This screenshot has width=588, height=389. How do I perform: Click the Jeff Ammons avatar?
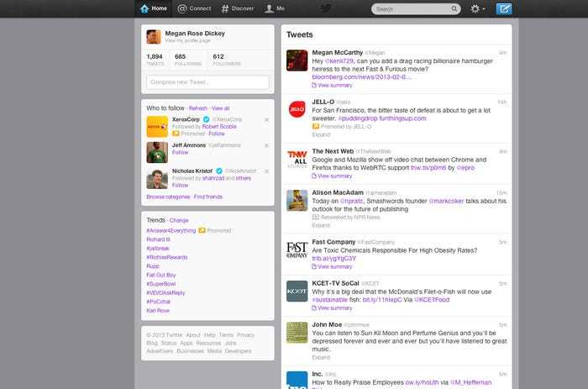pos(157,152)
